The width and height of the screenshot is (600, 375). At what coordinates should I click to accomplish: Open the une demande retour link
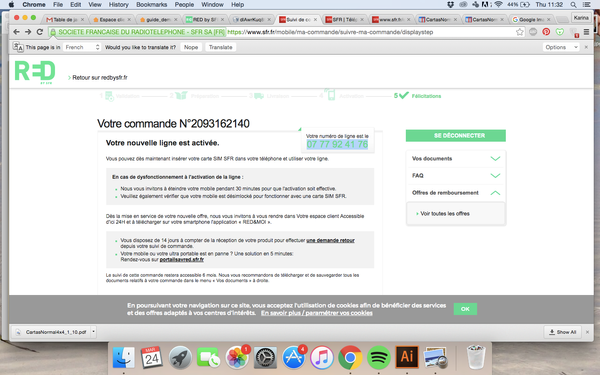[x=330, y=240]
